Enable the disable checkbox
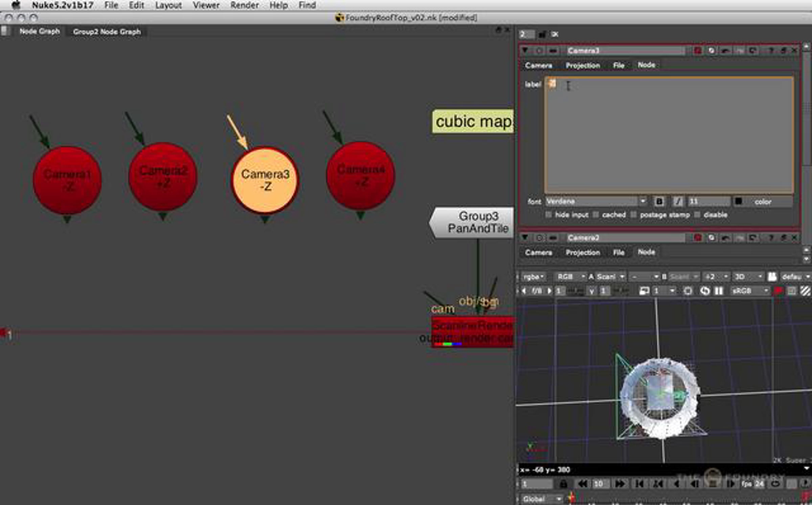The width and height of the screenshot is (812, 505). [697, 215]
